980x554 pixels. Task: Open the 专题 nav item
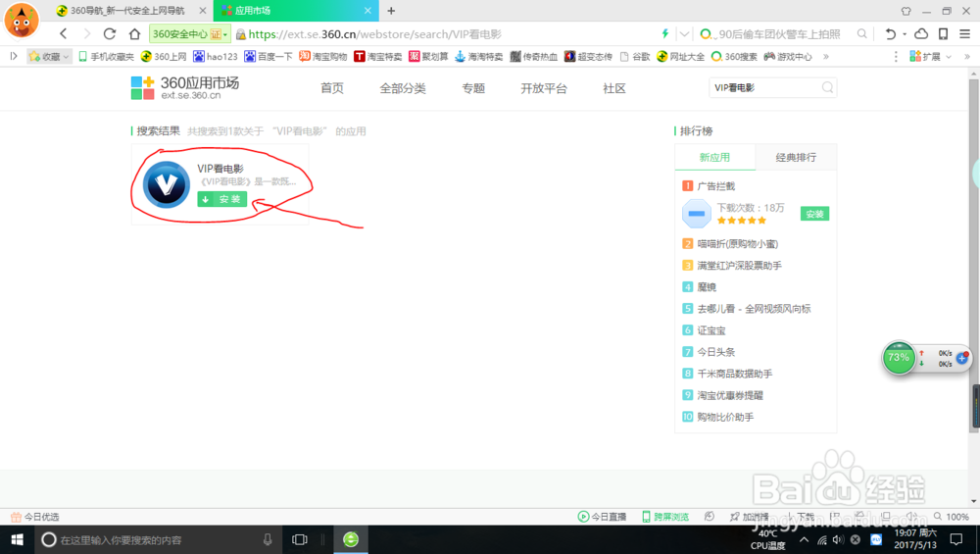coord(473,88)
